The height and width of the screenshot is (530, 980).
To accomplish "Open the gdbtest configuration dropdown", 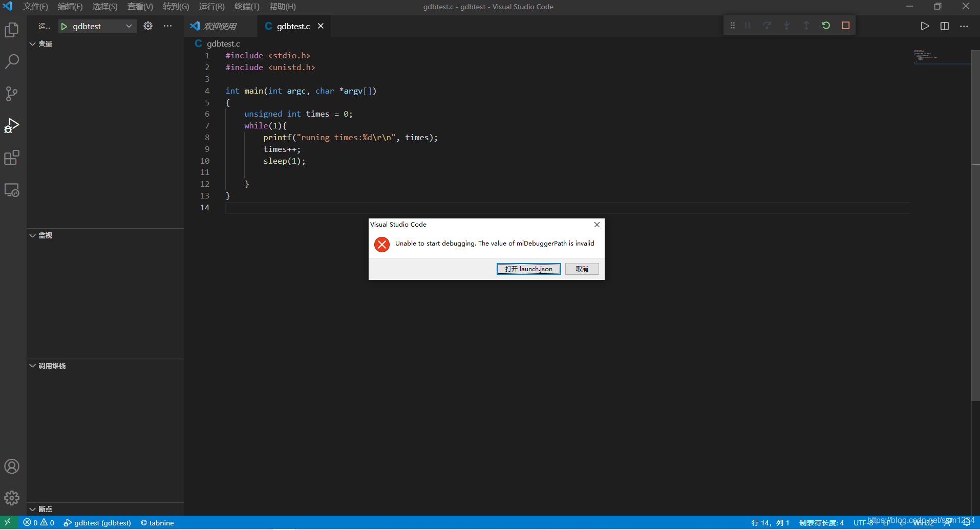I will pos(98,27).
